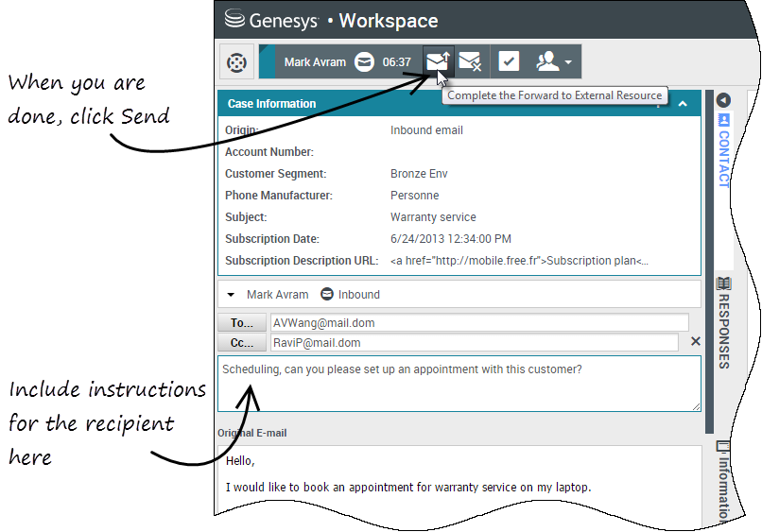Image resolution: width=762 pixels, height=532 pixels.
Task: Click the Complete Forward send email icon
Action: [x=439, y=61]
